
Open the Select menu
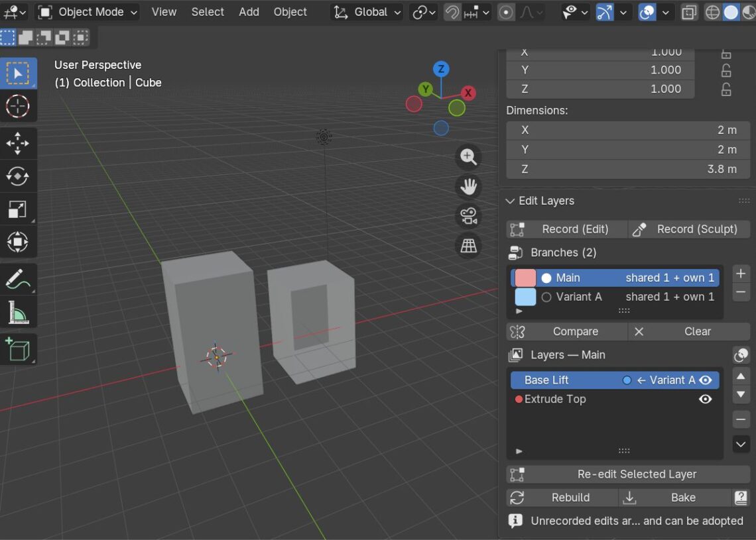(x=208, y=12)
